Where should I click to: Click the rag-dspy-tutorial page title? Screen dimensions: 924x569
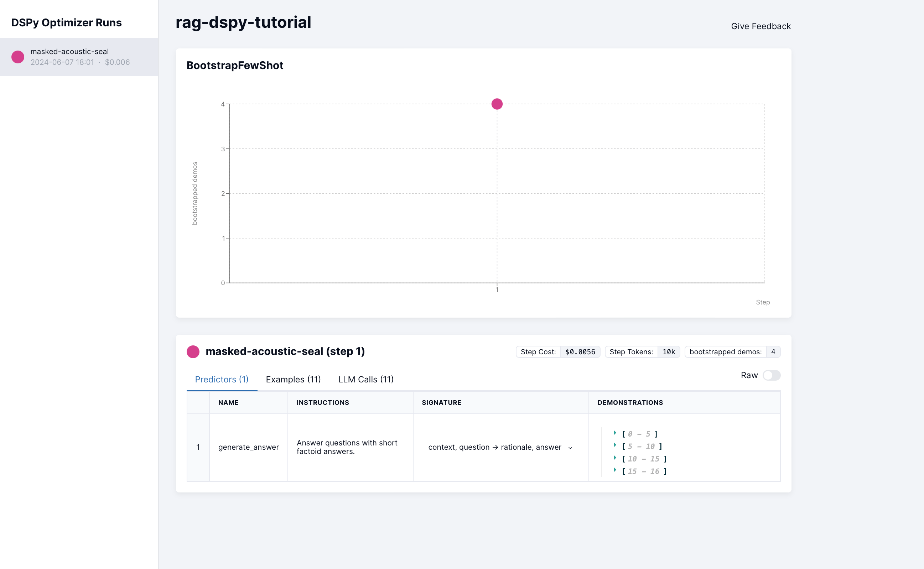[243, 22]
